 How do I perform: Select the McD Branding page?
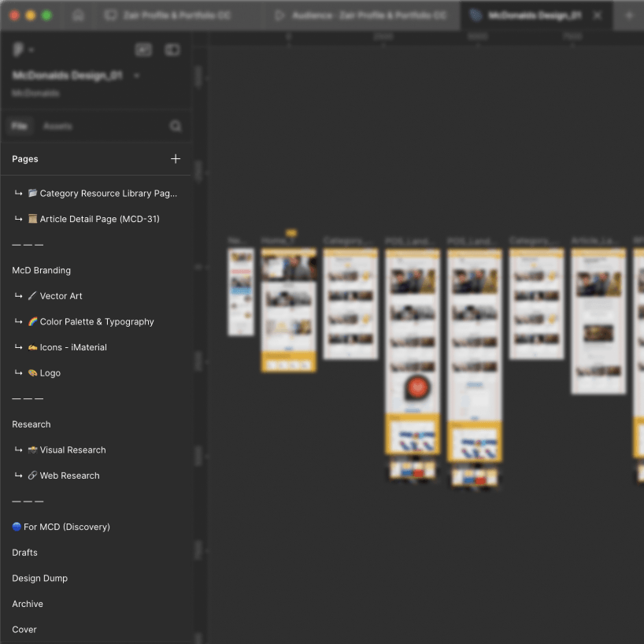(96, 270)
